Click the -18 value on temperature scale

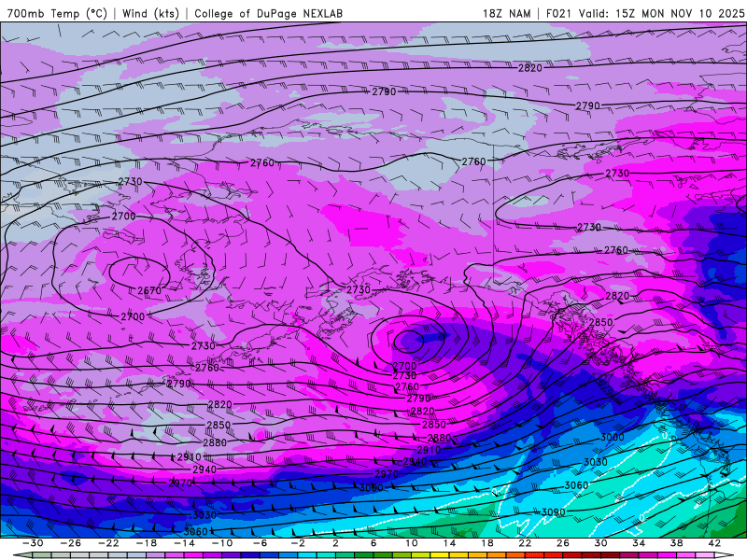pos(147,543)
